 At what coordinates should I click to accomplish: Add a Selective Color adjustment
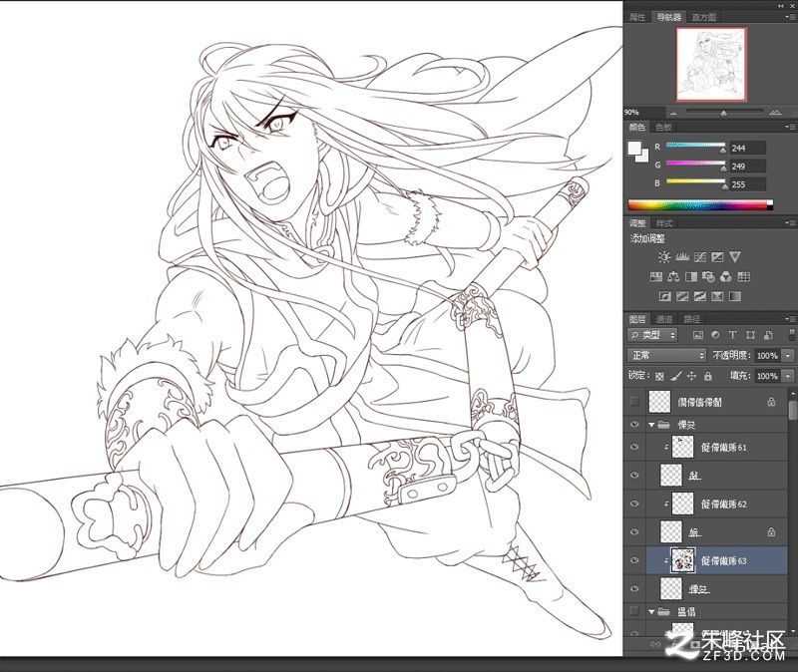coord(717,296)
